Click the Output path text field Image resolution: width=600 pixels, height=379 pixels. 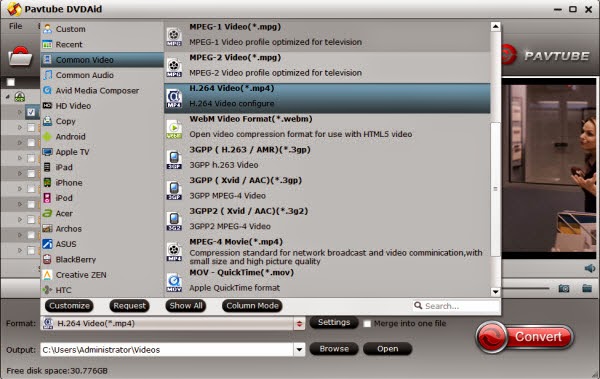tap(167, 350)
